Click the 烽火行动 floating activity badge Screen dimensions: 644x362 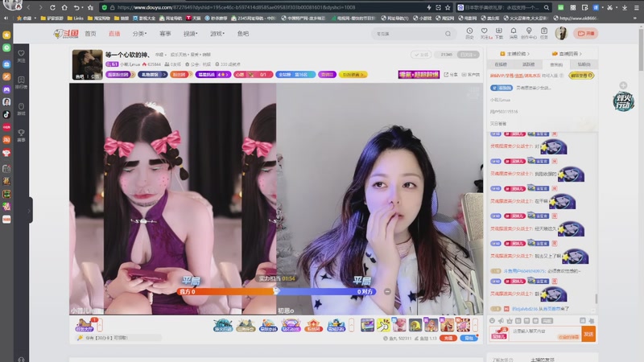pyautogui.click(x=623, y=101)
